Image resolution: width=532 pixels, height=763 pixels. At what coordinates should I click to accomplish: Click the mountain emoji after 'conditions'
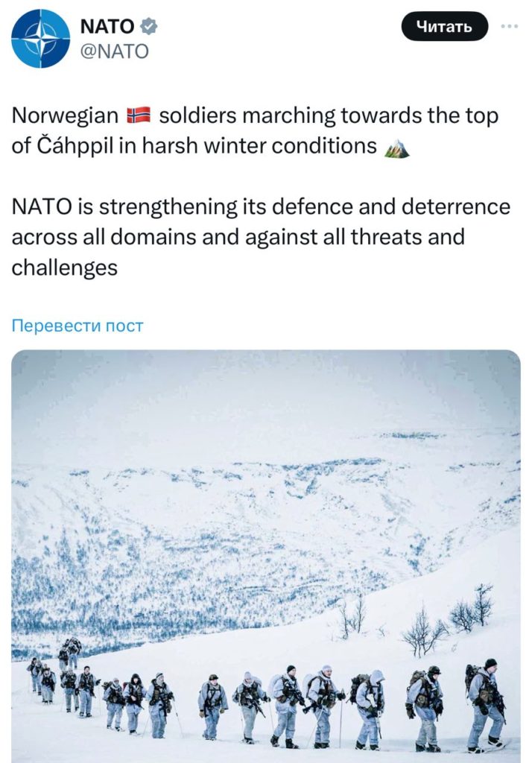pyautogui.click(x=396, y=148)
